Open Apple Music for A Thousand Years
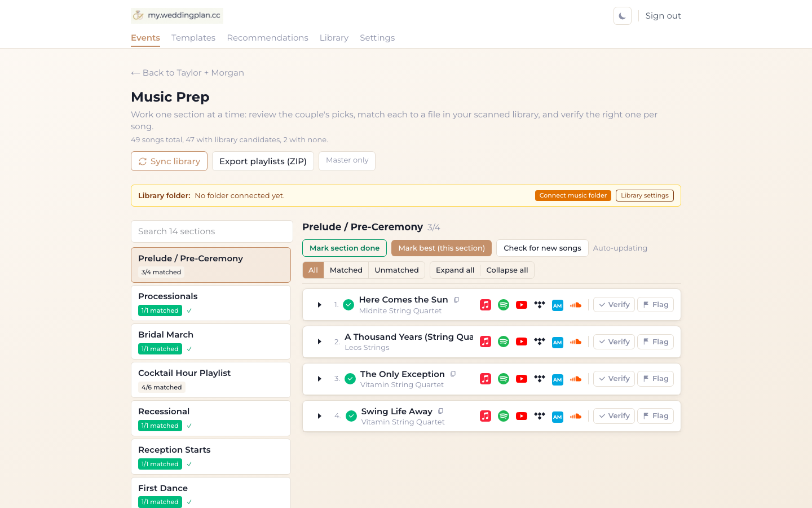The height and width of the screenshot is (508, 812). [486, 341]
